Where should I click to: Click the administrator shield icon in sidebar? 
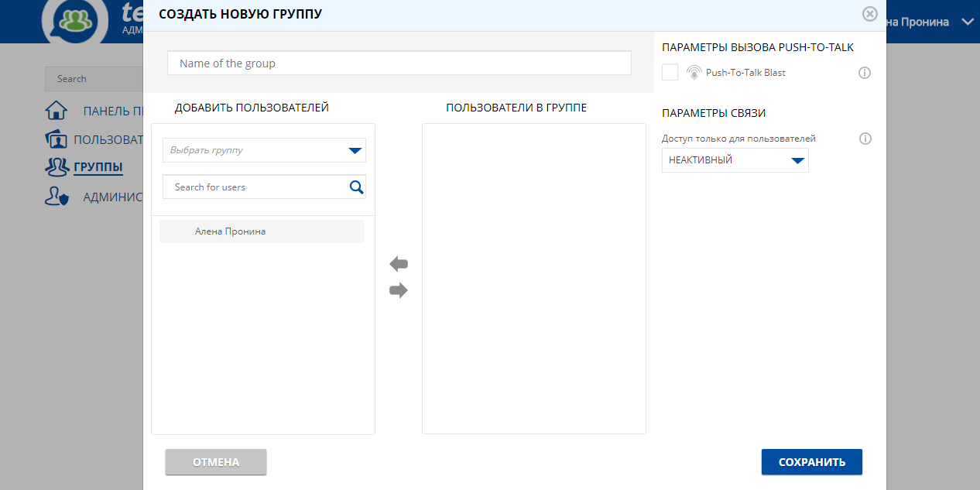pos(57,197)
